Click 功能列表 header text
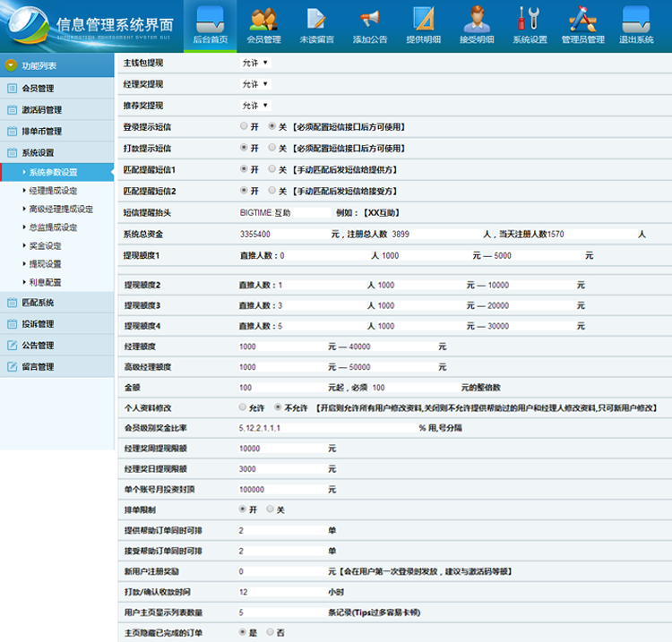 pyautogui.click(x=39, y=65)
